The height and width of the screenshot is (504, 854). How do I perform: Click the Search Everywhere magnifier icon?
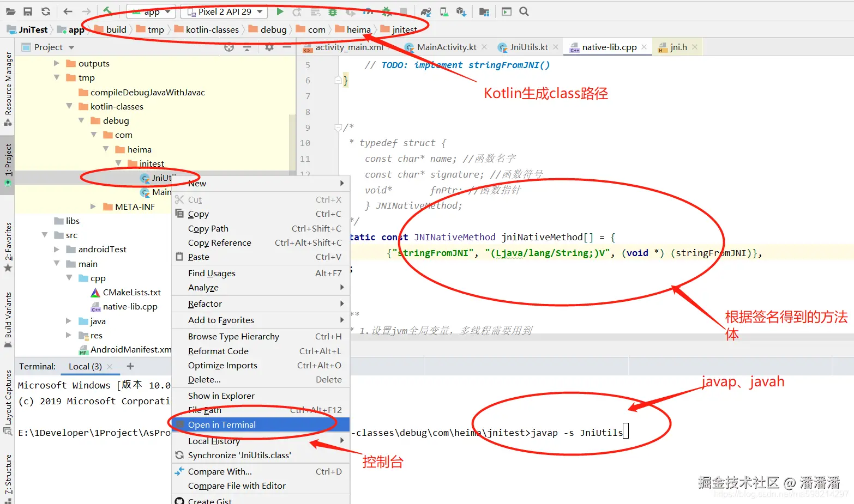(x=524, y=11)
